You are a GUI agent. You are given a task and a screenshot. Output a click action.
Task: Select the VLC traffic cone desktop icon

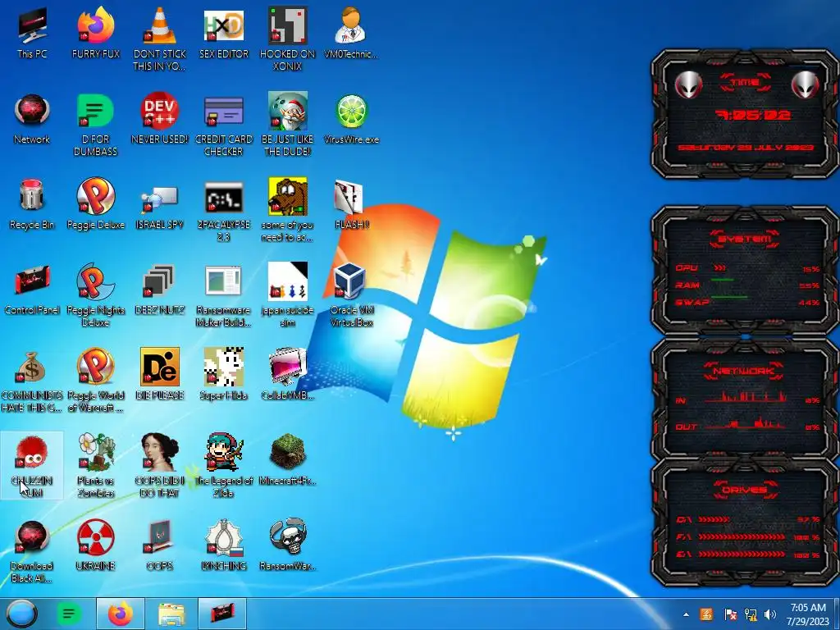(160, 25)
